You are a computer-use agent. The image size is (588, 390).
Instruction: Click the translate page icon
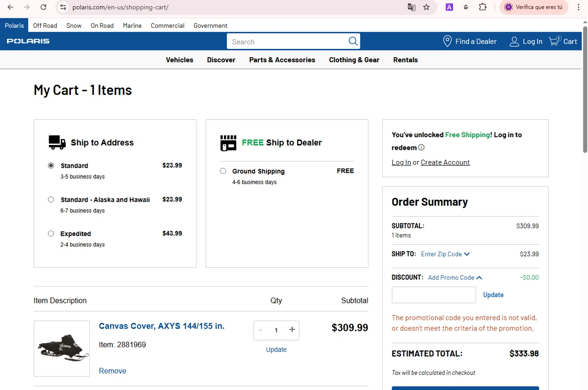pyautogui.click(x=411, y=7)
